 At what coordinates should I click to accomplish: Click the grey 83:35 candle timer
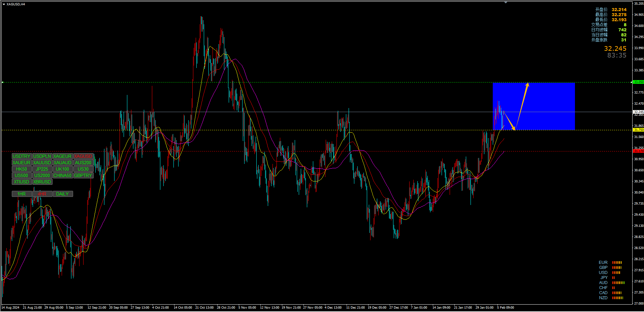pos(617,56)
